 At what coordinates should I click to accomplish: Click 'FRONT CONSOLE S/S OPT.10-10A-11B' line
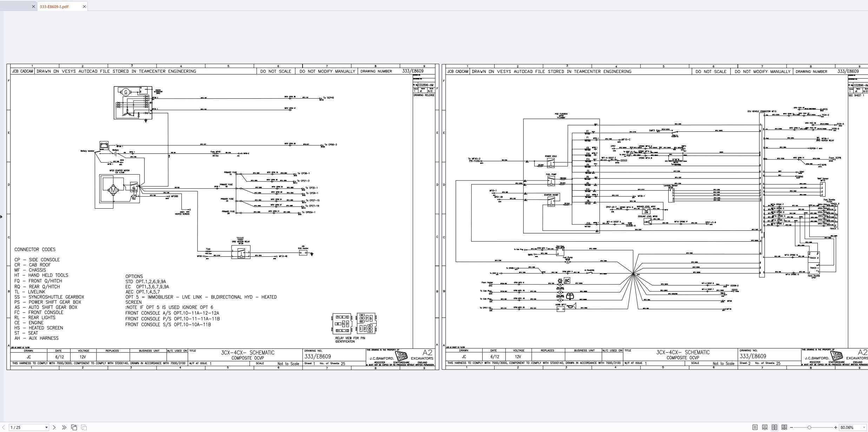point(168,325)
